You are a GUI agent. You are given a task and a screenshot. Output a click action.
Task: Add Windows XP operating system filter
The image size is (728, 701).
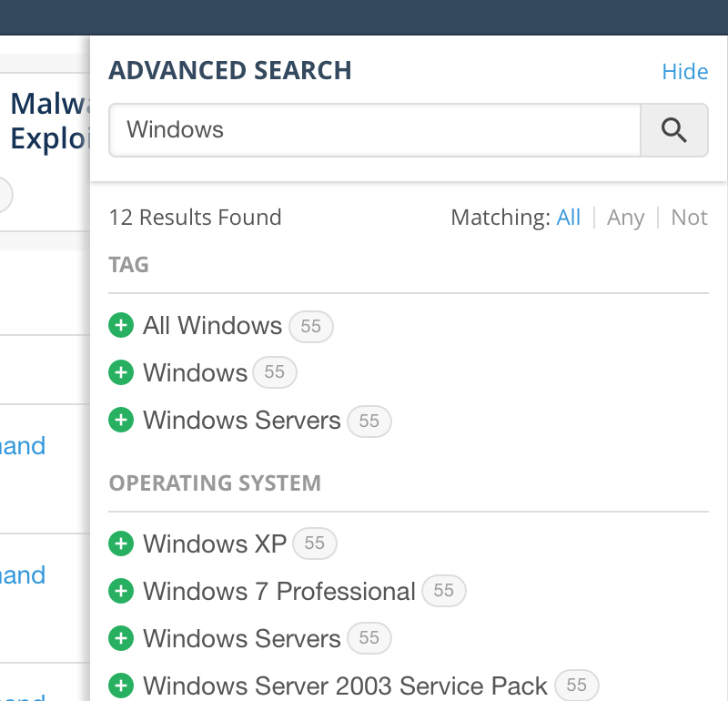(x=121, y=544)
